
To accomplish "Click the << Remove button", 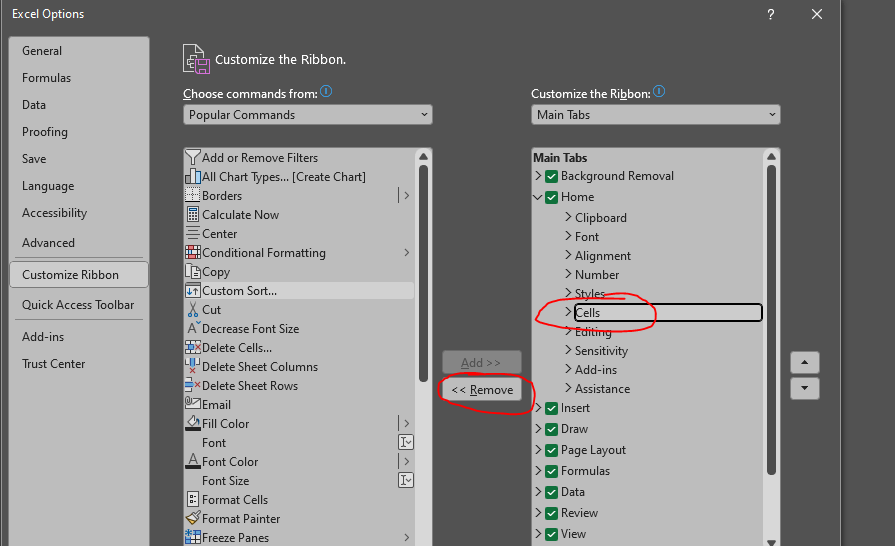I will pyautogui.click(x=482, y=390).
